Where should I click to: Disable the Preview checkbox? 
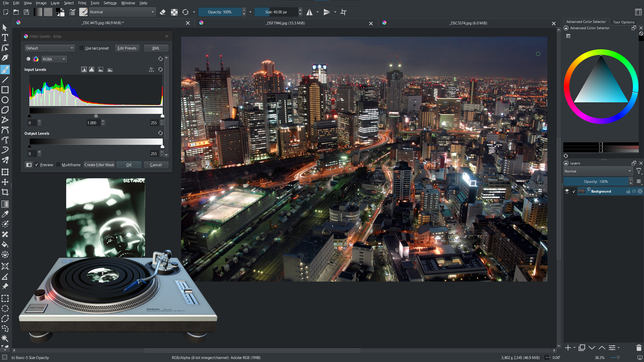(37, 165)
